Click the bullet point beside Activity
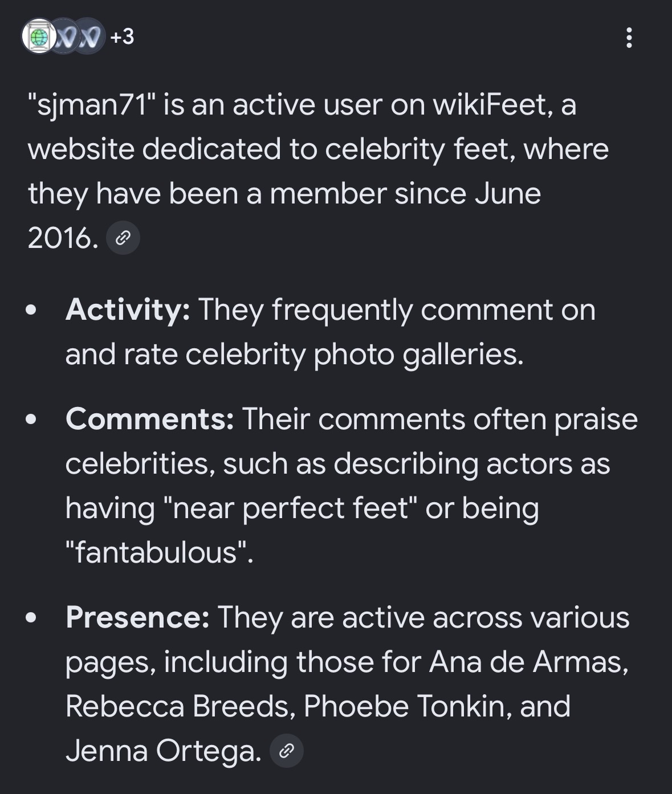The width and height of the screenshot is (672, 794). click(32, 312)
